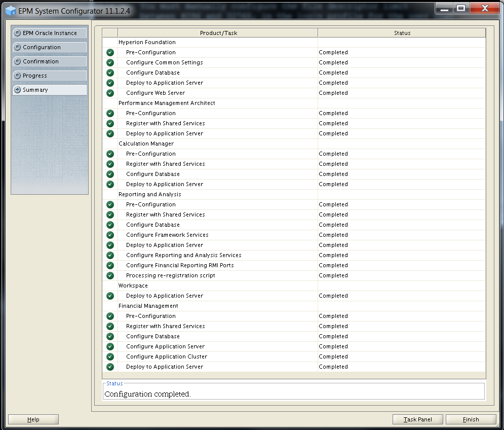Select the Configure Framework Services task
This screenshot has width=504, height=430.
[167, 235]
